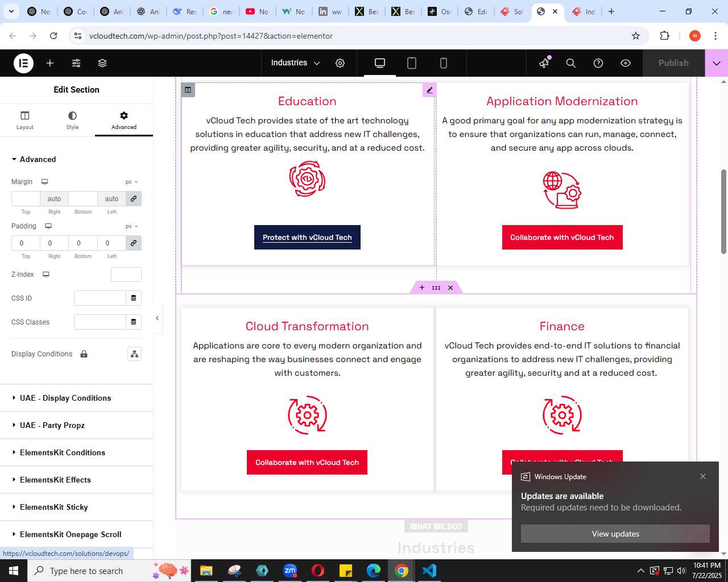
Task: Edit Education widget with pencil icon
Action: (x=429, y=90)
